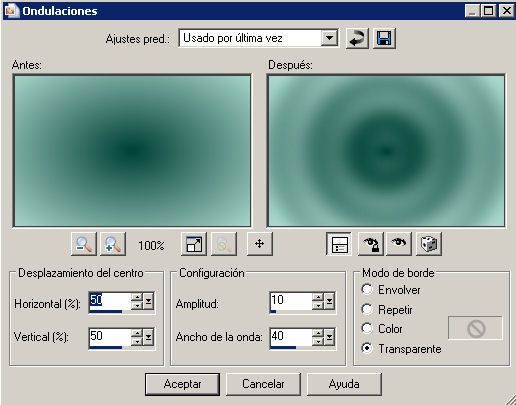The height and width of the screenshot is (405, 516).
Task: Increase Ancho de la onda up spinner
Action: [x=318, y=333]
